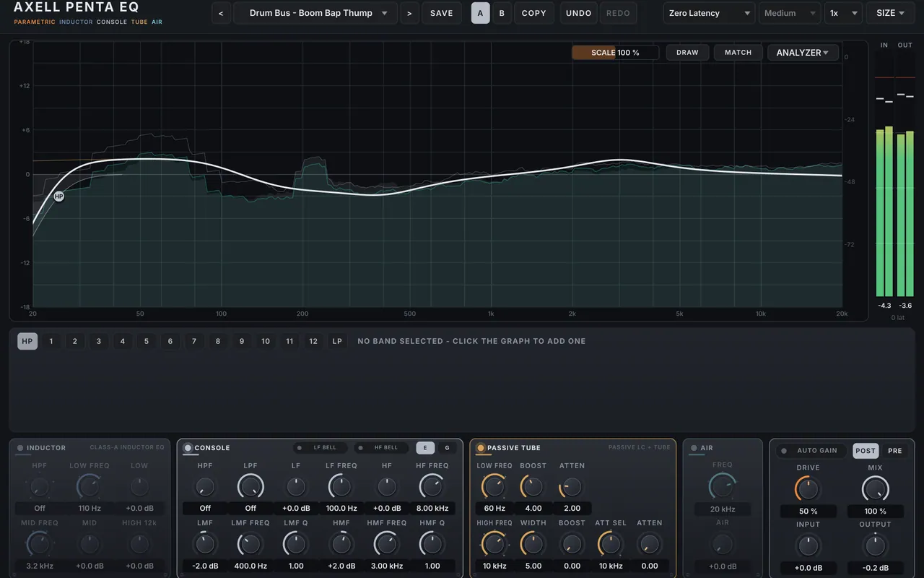Select the LP band tab

[337, 341]
